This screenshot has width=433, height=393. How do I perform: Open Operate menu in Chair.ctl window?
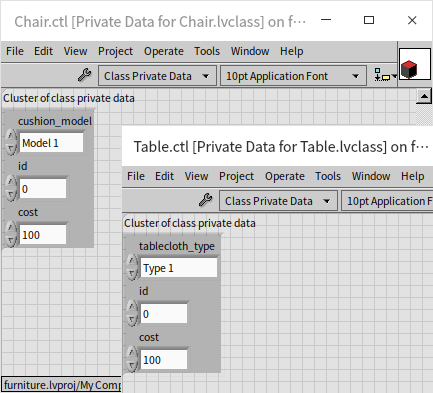(164, 51)
